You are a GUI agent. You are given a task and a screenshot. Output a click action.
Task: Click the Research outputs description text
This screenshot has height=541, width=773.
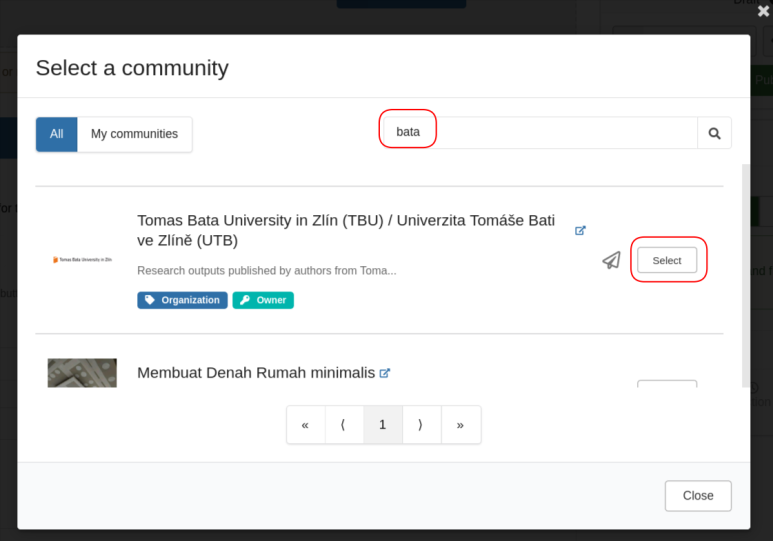pyautogui.click(x=267, y=271)
